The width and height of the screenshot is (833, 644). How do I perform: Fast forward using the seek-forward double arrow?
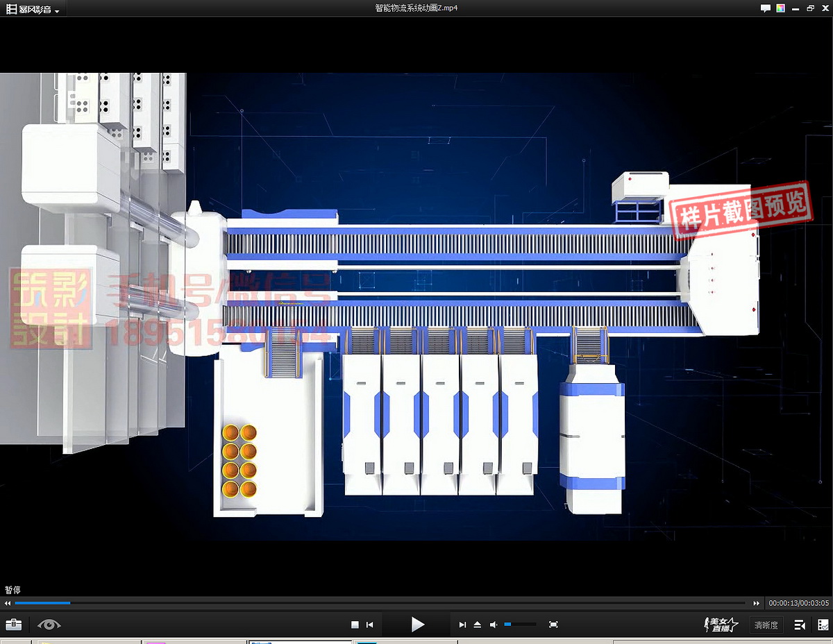[x=757, y=603]
